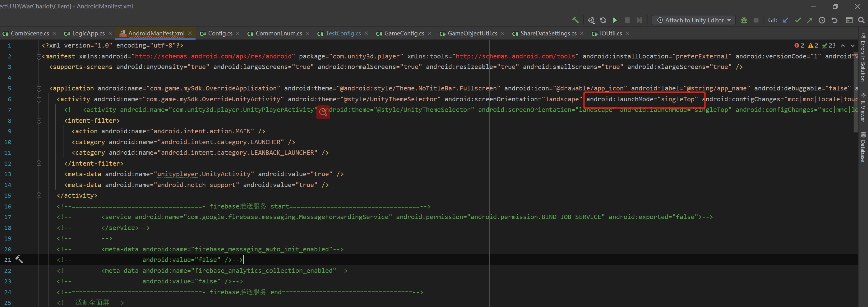Image resolution: width=868 pixels, height=307 pixels.
Task: Click the http://schemas.android.com/apk/res/android URL
Action: (x=213, y=56)
